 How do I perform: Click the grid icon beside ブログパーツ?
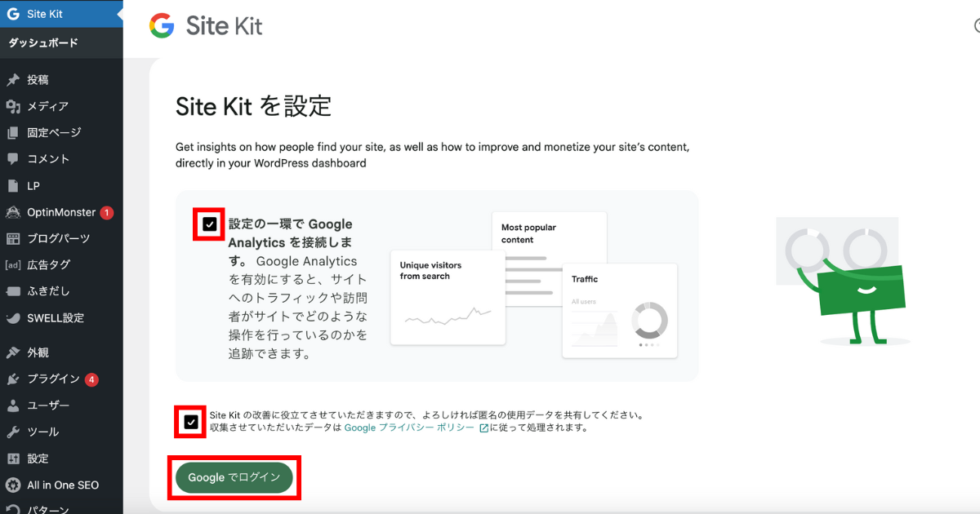coord(12,238)
